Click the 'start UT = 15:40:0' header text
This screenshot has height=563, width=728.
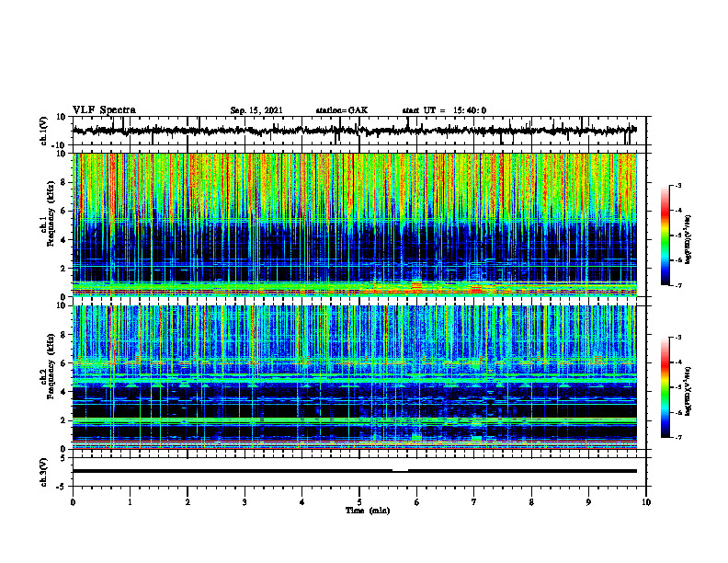click(x=444, y=110)
